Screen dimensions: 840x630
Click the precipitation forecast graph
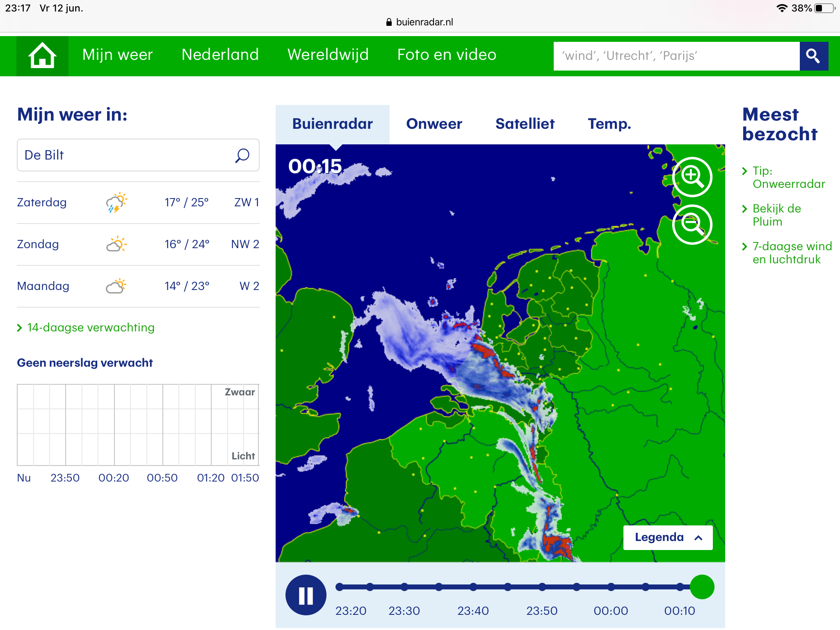point(138,425)
